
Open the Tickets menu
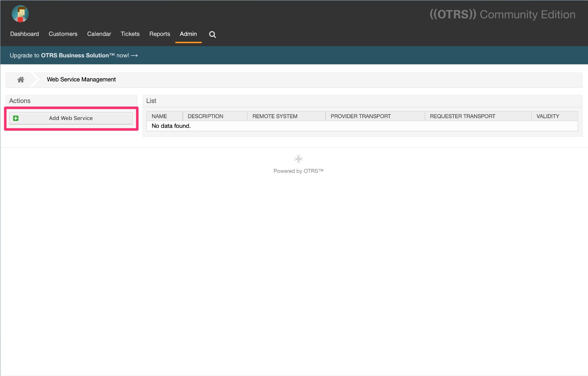coord(130,34)
